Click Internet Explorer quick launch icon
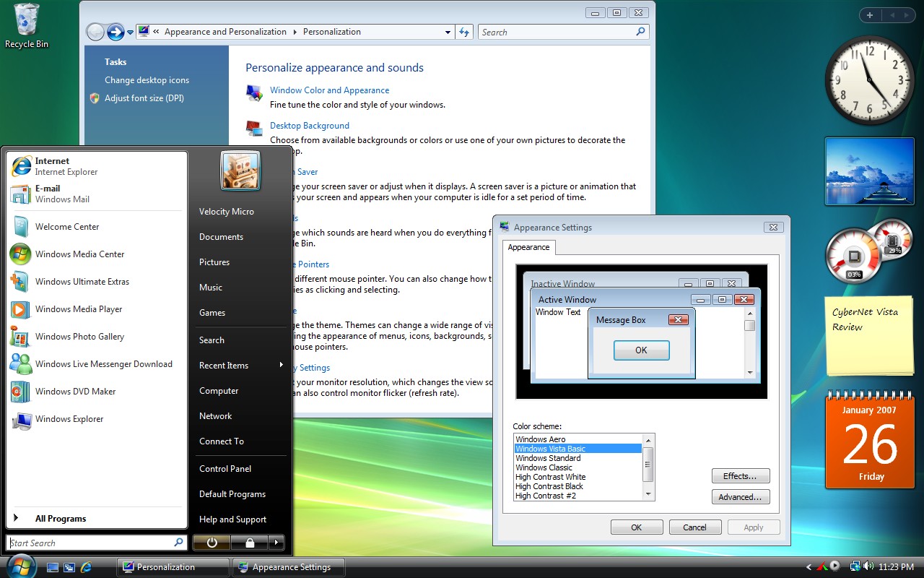924x578 pixels. coord(86,567)
